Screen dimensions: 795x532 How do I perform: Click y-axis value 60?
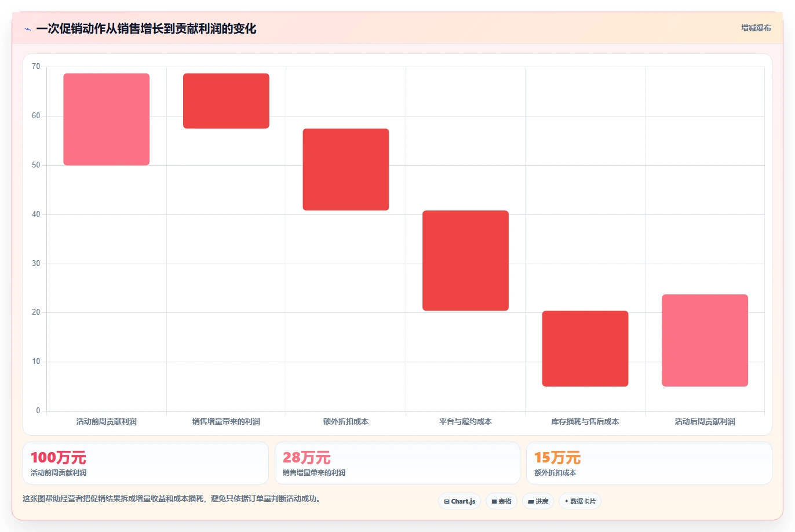[36, 116]
